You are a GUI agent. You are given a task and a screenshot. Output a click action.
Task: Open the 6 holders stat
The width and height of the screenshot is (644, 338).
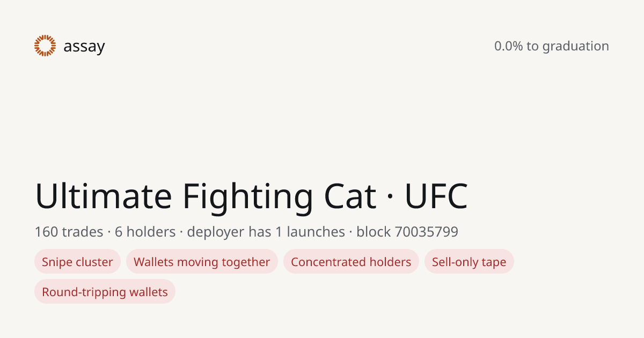pyautogui.click(x=145, y=232)
